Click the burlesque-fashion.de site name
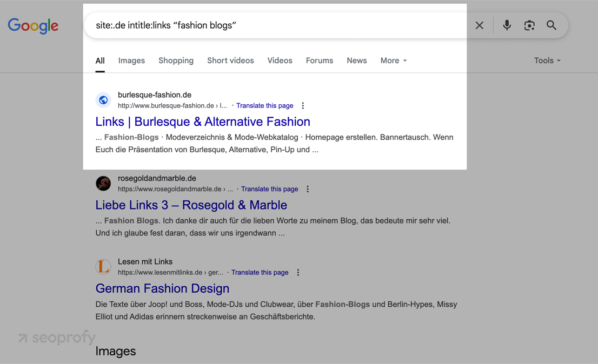 tap(155, 95)
